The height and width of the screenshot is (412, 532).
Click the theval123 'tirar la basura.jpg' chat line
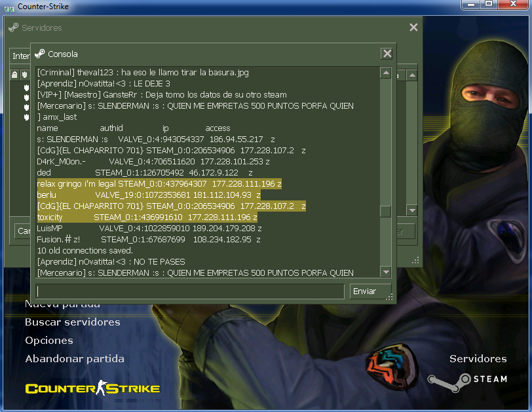tap(143, 73)
